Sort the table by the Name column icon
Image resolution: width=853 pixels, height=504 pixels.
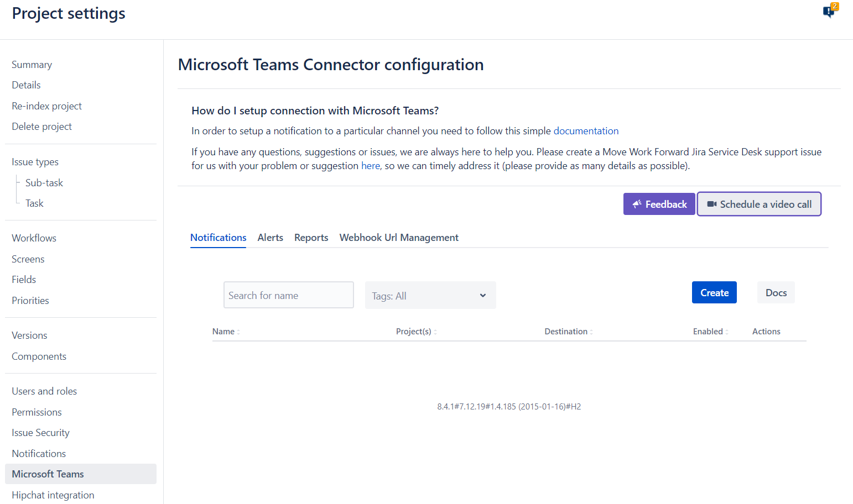coord(238,331)
